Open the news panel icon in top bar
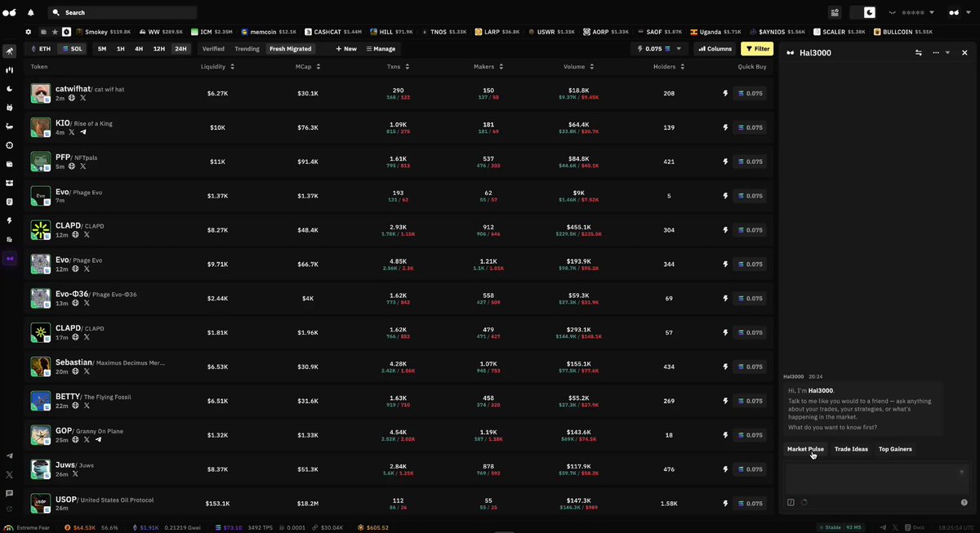The image size is (980, 533). (834, 12)
